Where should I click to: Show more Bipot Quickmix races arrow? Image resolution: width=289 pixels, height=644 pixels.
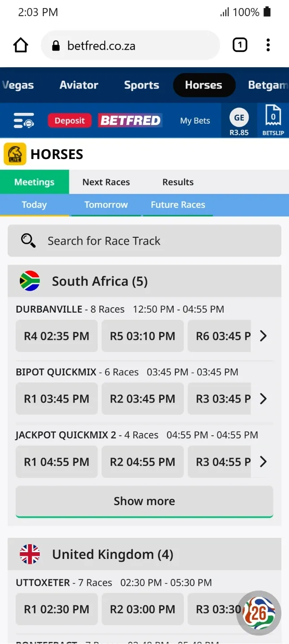point(263,399)
